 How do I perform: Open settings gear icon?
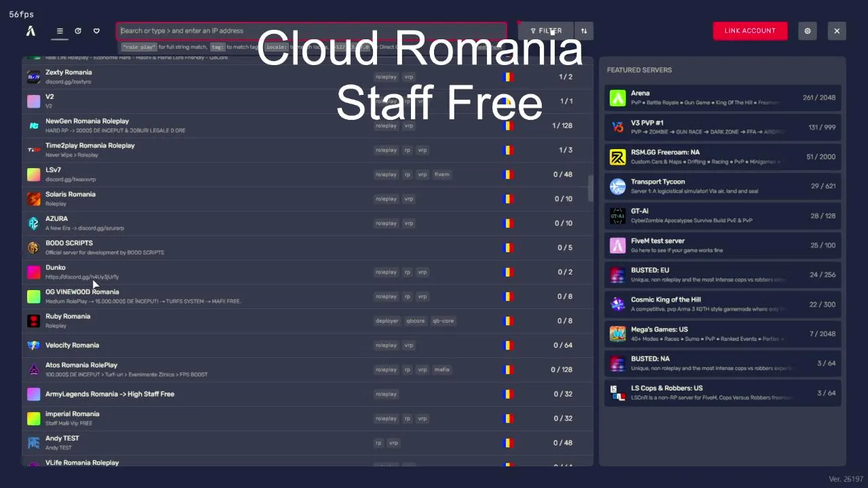[807, 30]
